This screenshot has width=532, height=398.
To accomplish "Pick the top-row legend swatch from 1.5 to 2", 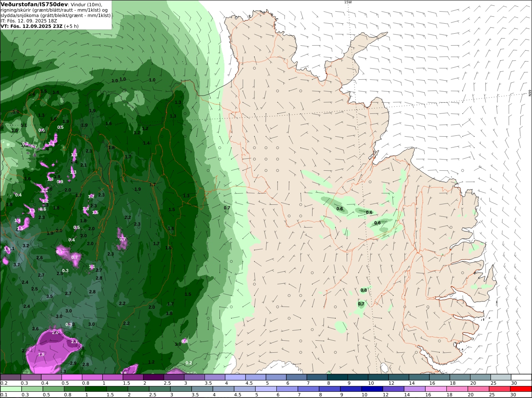I will point(133,377).
